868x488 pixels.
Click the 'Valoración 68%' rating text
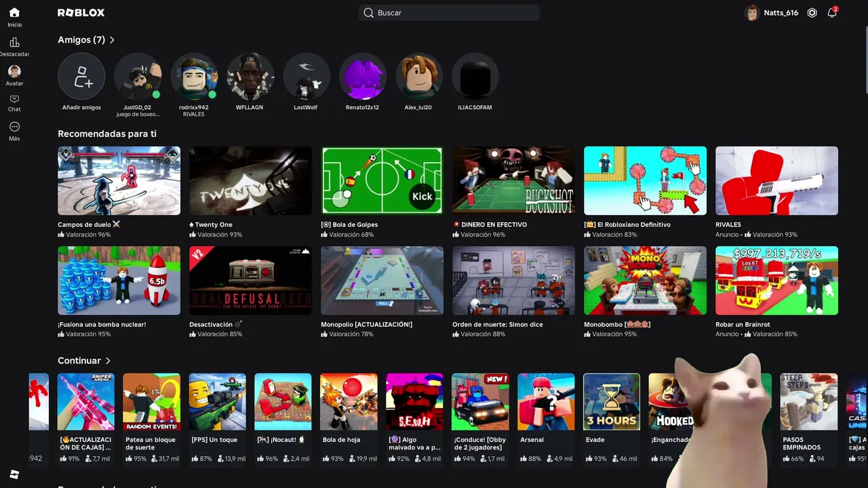(x=353, y=235)
